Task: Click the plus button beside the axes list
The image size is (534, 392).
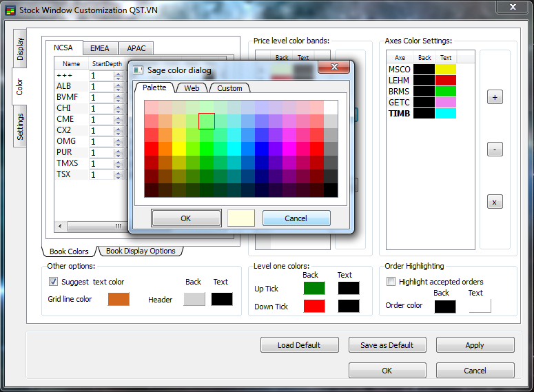Action: tap(495, 98)
